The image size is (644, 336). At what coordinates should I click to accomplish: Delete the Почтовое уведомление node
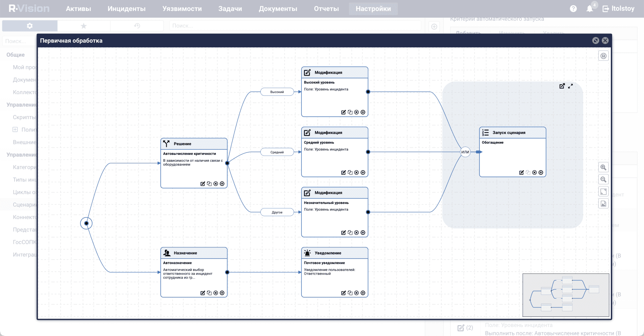point(356,293)
